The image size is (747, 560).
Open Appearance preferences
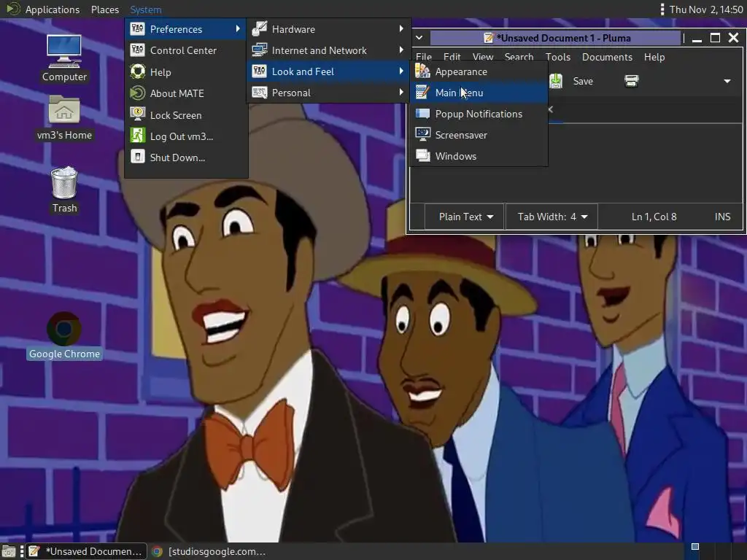point(479,71)
